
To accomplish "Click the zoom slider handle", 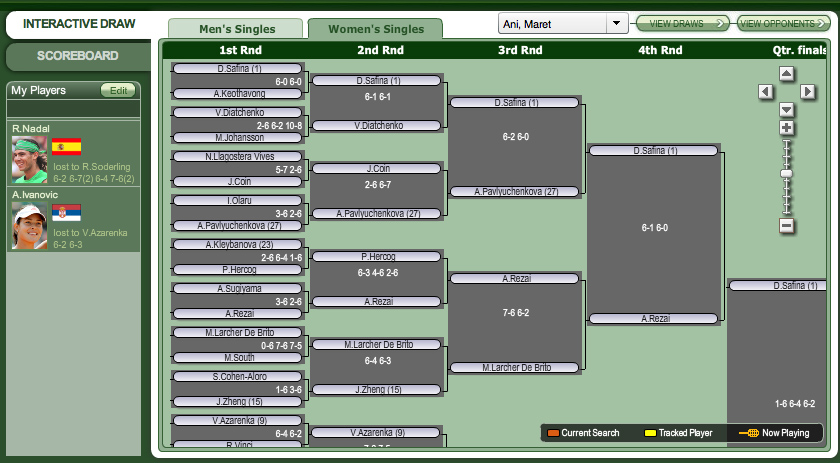I will pos(786,174).
